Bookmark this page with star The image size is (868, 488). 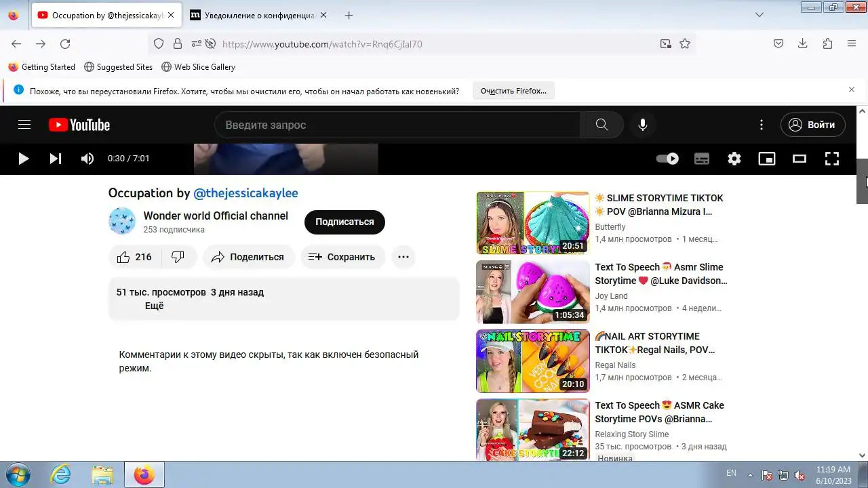[685, 43]
